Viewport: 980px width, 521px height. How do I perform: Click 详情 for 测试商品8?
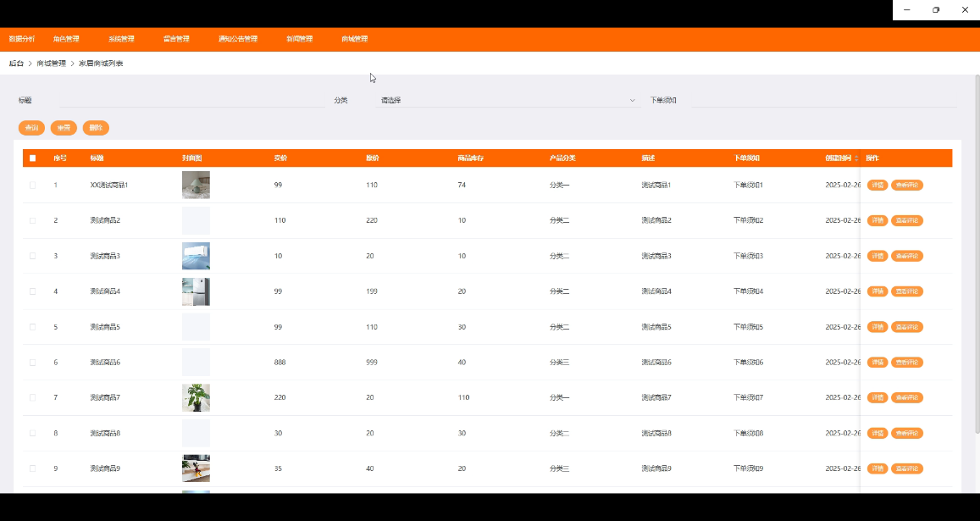click(878, 433)
